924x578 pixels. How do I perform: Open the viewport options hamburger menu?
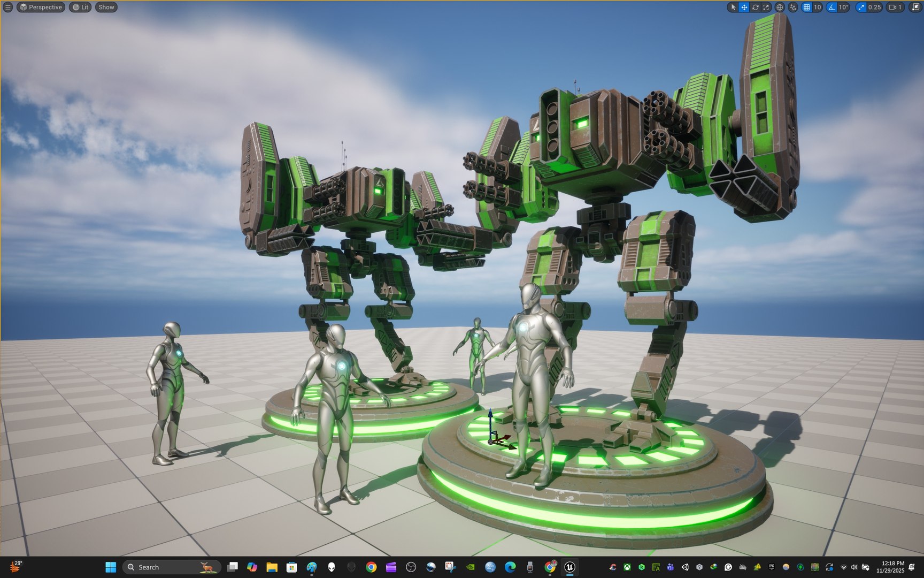tap(7, 7)
